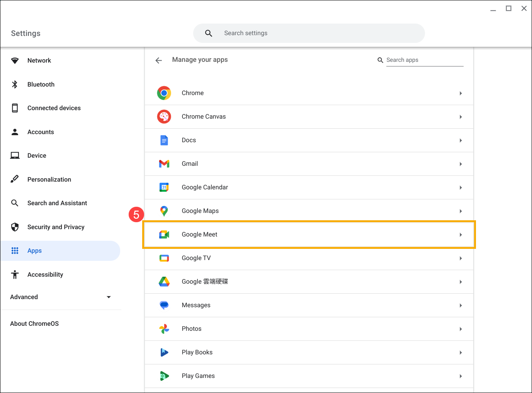The image size is (532, 393).
Task: Click the Play Books icon
Action: click(x=164, y=352)
